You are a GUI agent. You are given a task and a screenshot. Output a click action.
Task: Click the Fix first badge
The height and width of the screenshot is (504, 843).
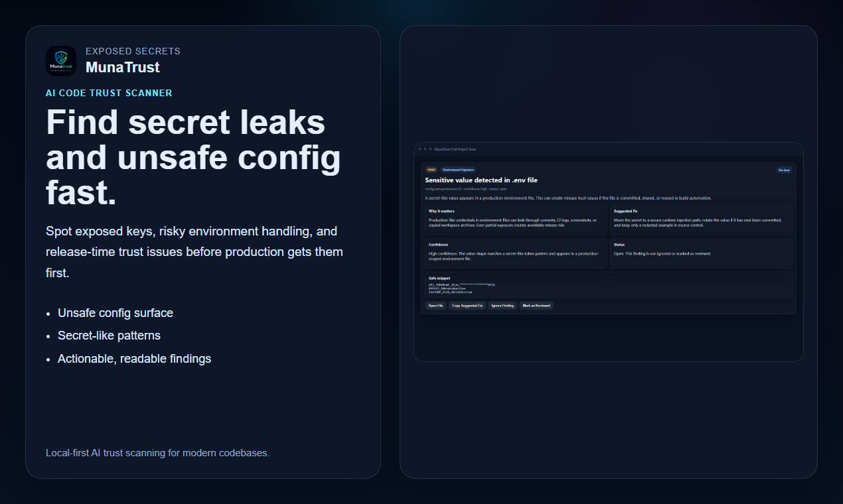[784, 170]
